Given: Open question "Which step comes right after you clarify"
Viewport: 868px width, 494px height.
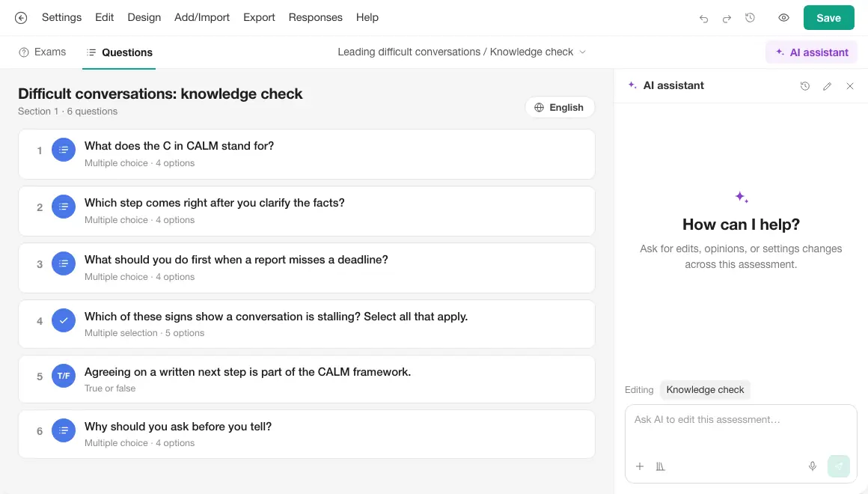Looking at the screenshot, I should coord(307,212).
